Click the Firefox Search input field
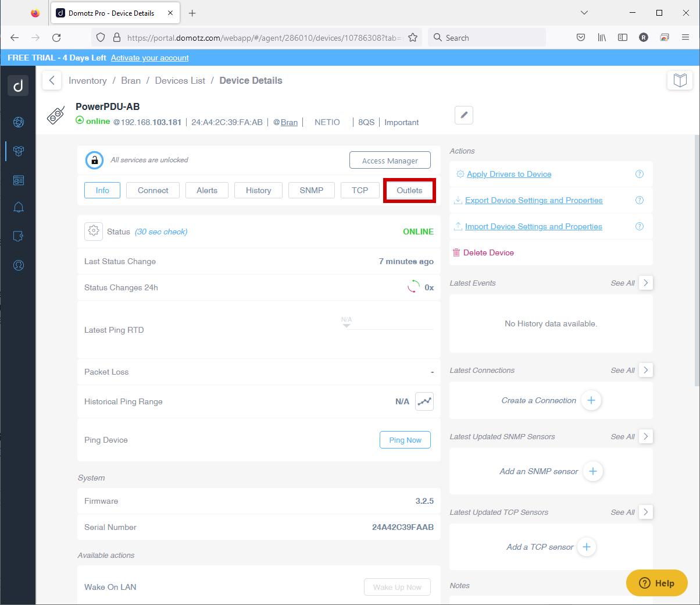 tap(487, 37)
